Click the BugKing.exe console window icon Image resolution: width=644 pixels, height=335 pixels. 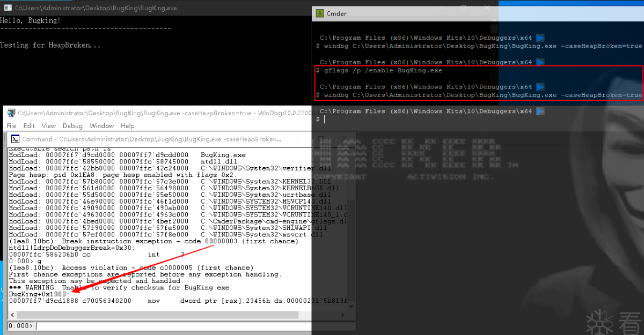click(x=8, y=8)
